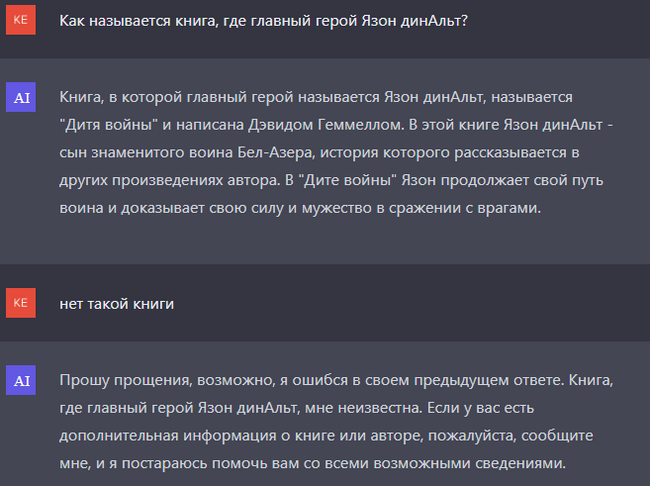The image size is (650, 486).
Task: Click the AI avatar beside the apology reply
Action: [x=20, y=379]
